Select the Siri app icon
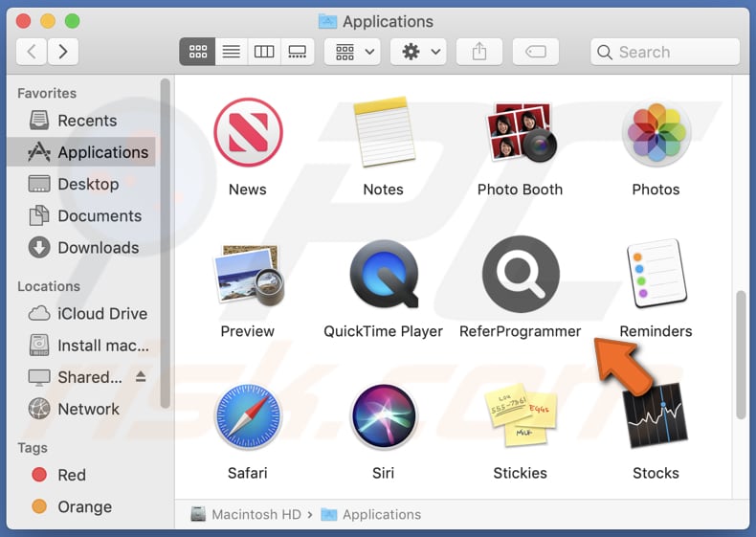 tap(384, 416)
